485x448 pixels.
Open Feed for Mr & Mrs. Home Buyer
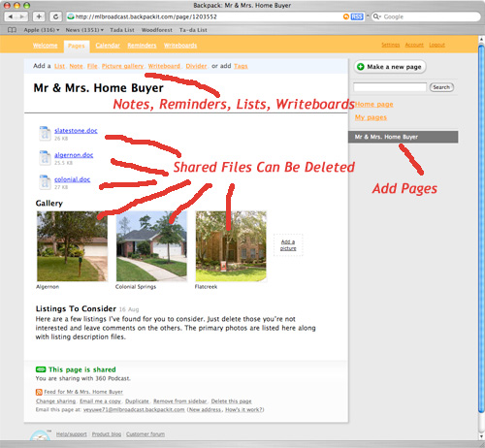tap(83, 392)
